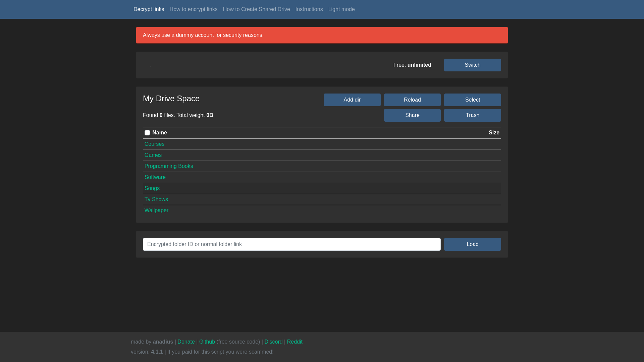Expand the Tv Shows folder
This screenshot has height=362, width=644.
point(156,199)
